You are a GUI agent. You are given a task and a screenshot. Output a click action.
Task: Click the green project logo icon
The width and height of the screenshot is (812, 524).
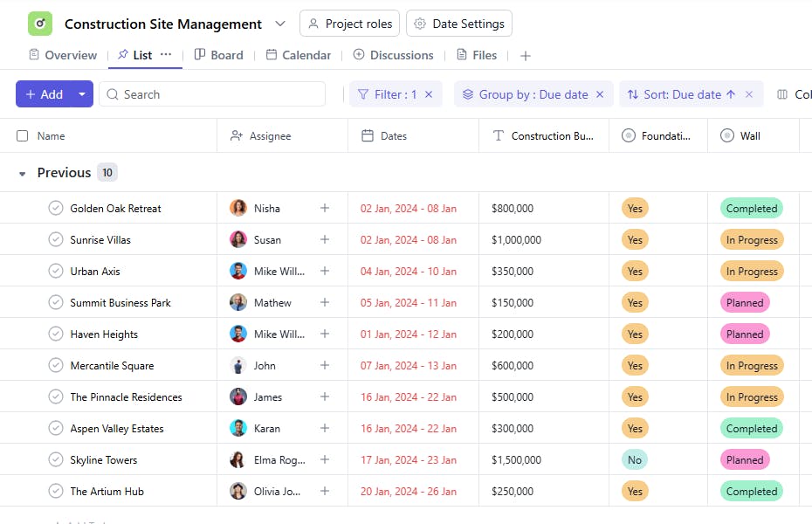(x=40, y=24)
